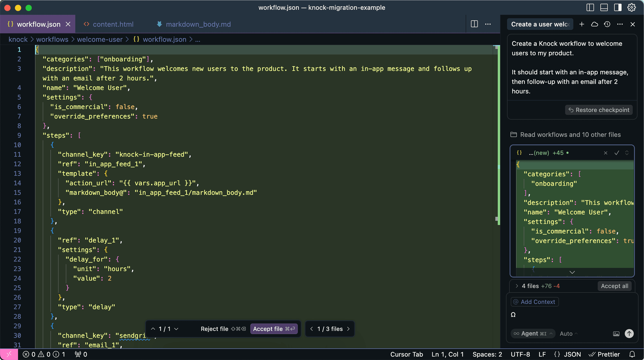Open new chat with plus icon
Screen dimensions: 644x360
[582, 24]
